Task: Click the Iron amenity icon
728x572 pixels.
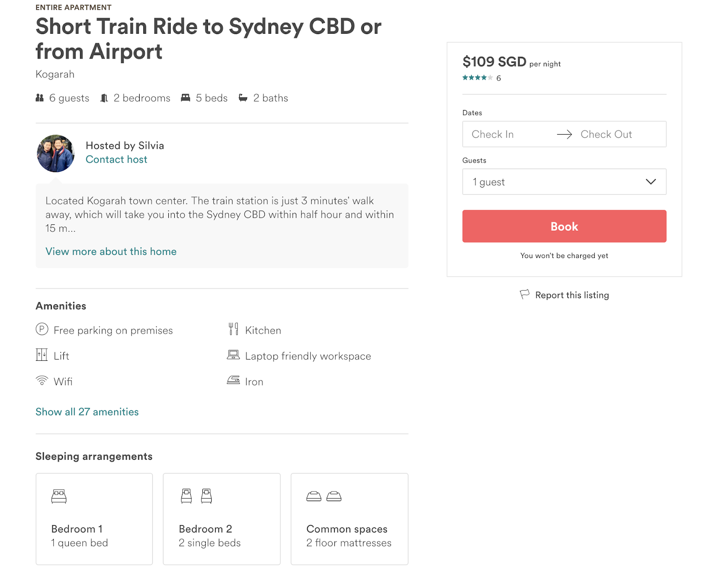Action: 233,380
